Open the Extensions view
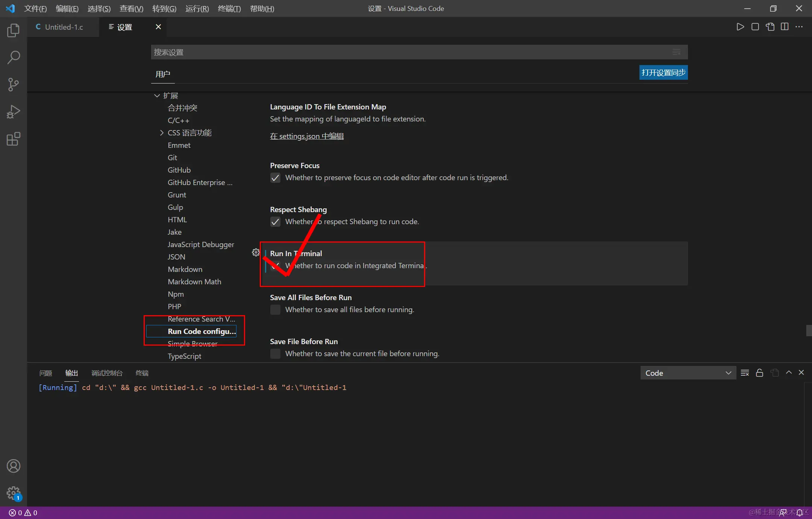This screenshot has height=519, width=812. click(x=13, y=139)
